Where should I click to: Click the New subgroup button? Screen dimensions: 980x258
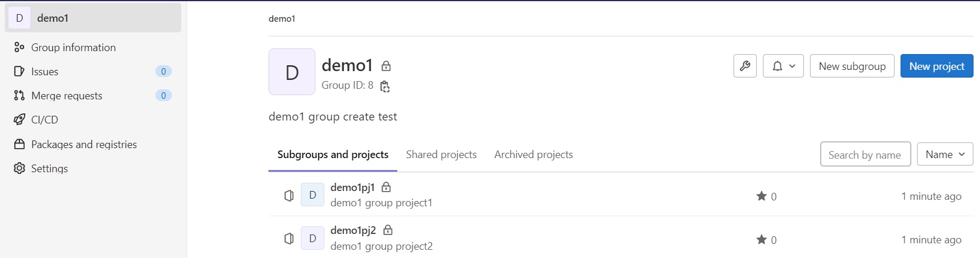852,66
